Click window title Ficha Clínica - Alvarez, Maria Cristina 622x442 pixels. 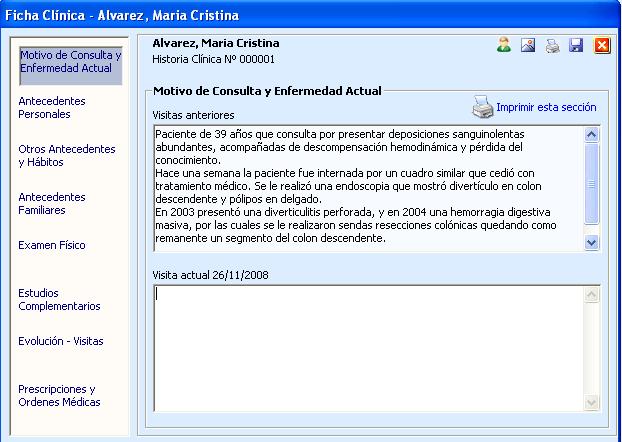click(122, 15)
